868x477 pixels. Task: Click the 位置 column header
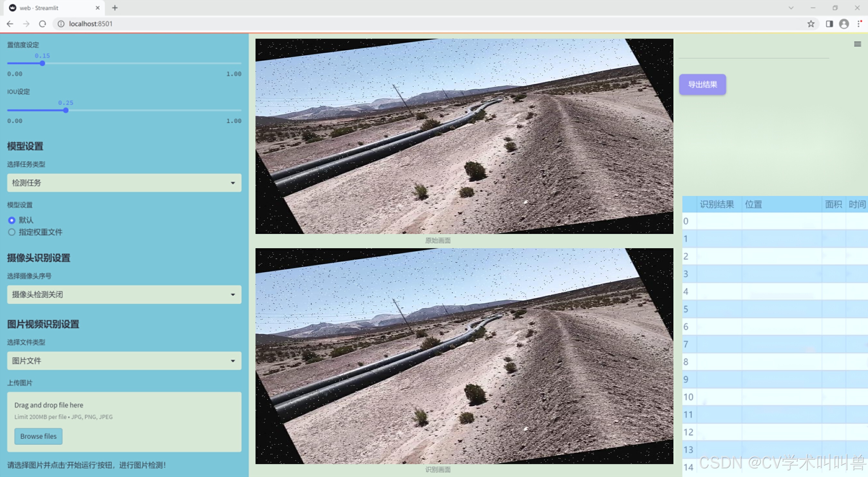tap(781, 204)
